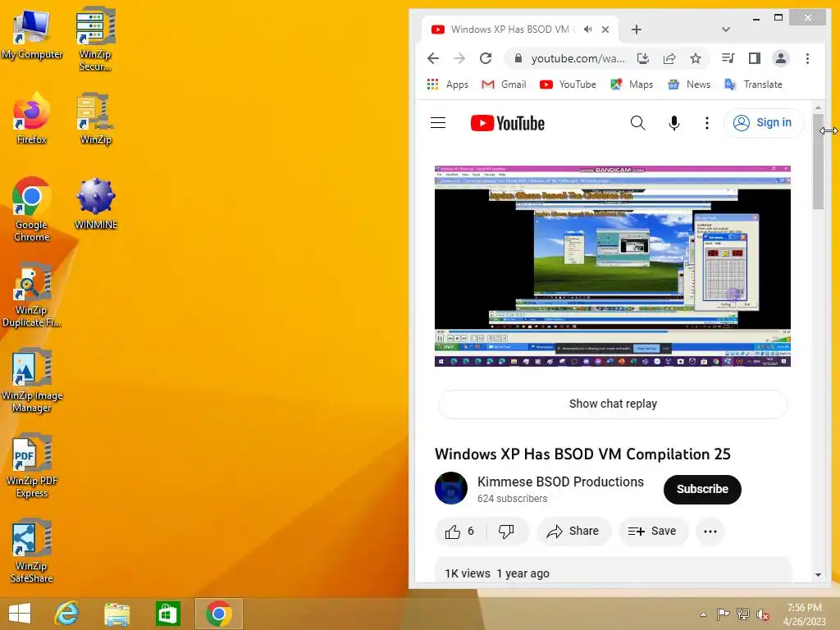Screen dimensions: 840x630
Task: Open Chrome three-dot menu
Action: [x=807, y=58]
